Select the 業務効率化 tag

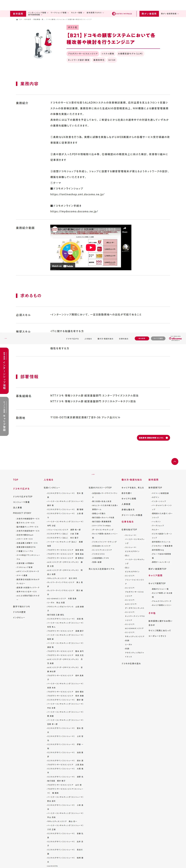(x=99, y=60)
